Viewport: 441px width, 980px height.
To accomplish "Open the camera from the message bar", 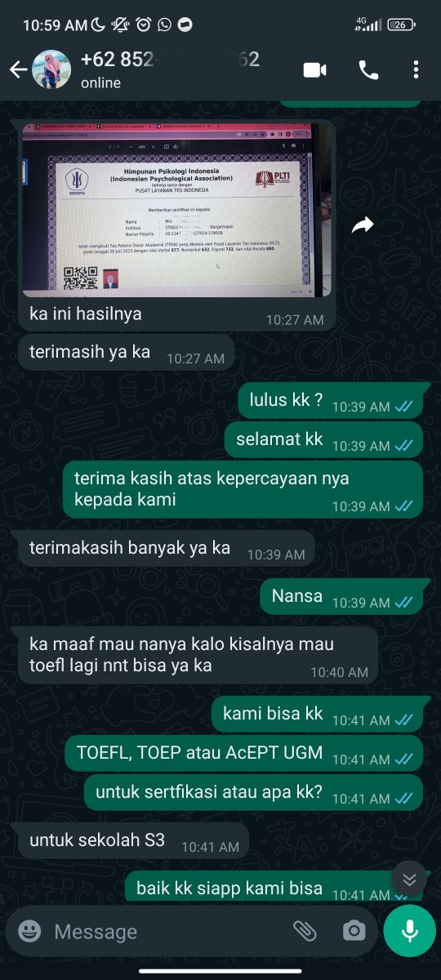I will pyautogui.click(x=354, y=931).
